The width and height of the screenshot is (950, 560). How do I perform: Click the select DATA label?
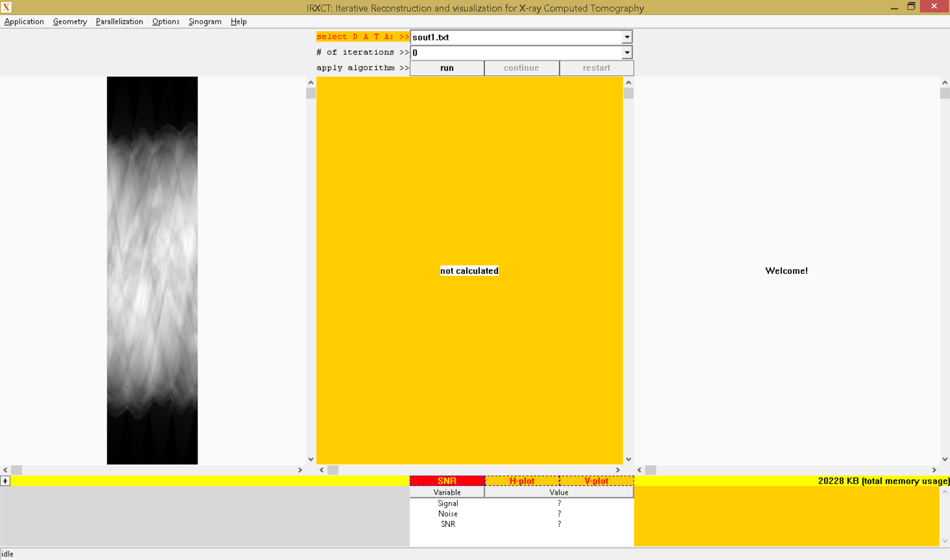[x=362, y=36]
